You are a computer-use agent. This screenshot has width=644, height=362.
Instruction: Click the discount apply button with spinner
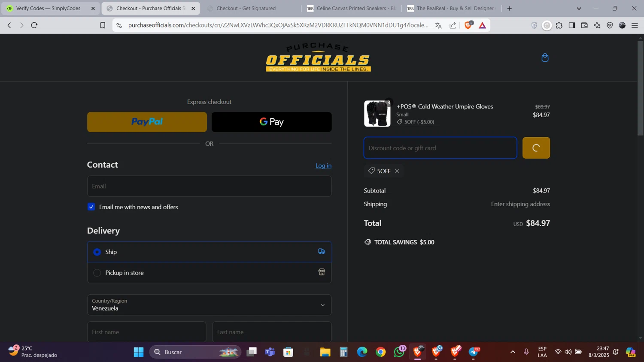pos(536,148)
